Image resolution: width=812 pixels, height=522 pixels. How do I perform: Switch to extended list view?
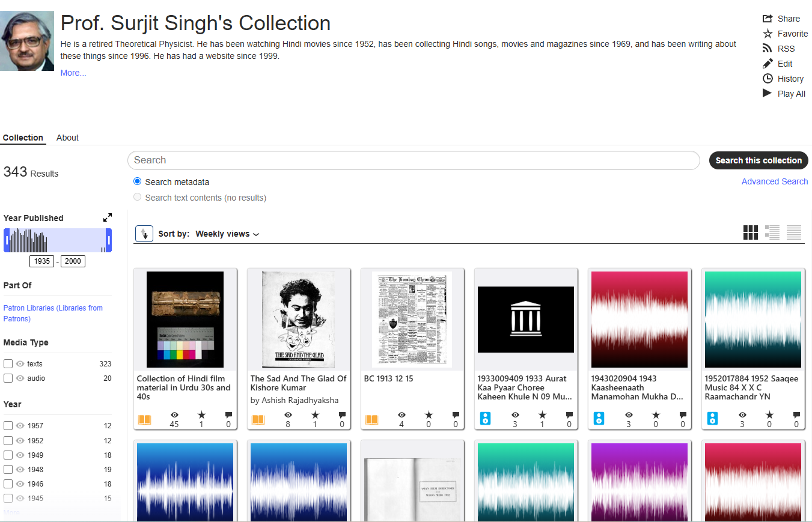(772, 232)
